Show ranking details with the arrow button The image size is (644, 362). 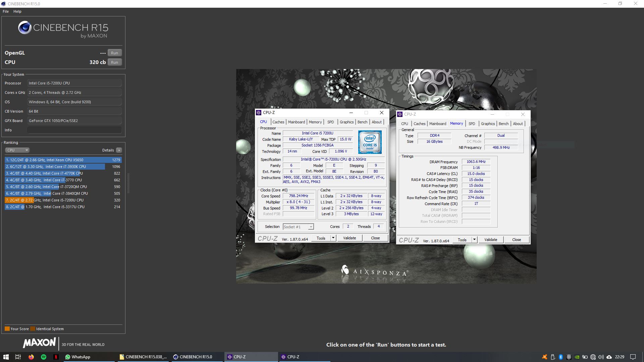[x=119, y=150]
